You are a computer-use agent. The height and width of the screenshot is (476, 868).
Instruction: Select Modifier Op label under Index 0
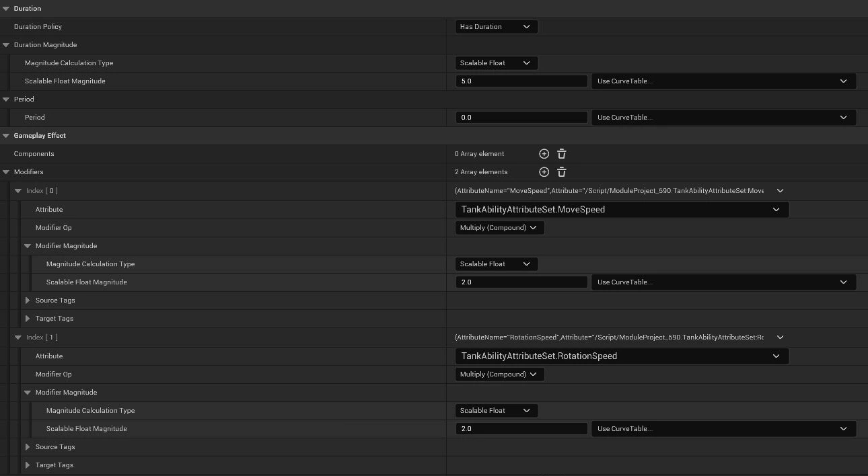pos(53,228)
